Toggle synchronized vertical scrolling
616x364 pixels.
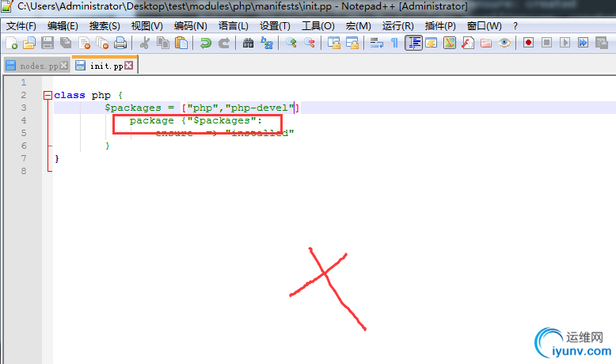tap(334, 43)
